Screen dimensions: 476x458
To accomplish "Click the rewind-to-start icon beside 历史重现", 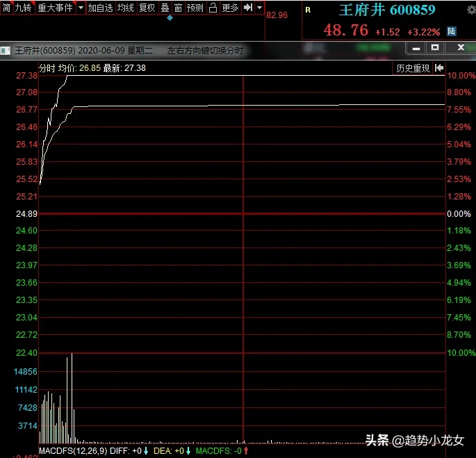I will pos(439,68).
